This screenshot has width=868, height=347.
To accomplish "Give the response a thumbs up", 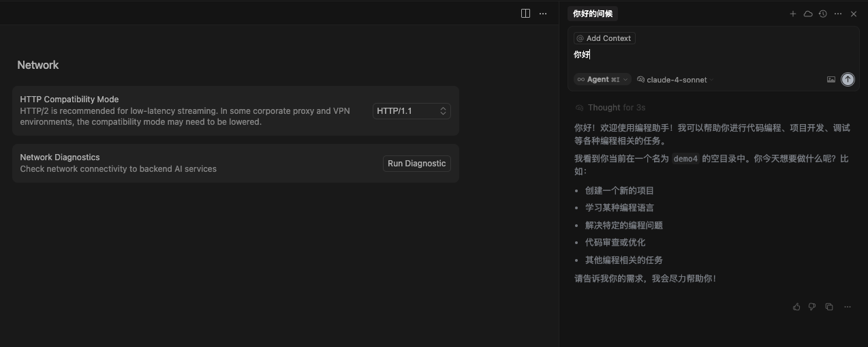I will (x=796, y=307).
